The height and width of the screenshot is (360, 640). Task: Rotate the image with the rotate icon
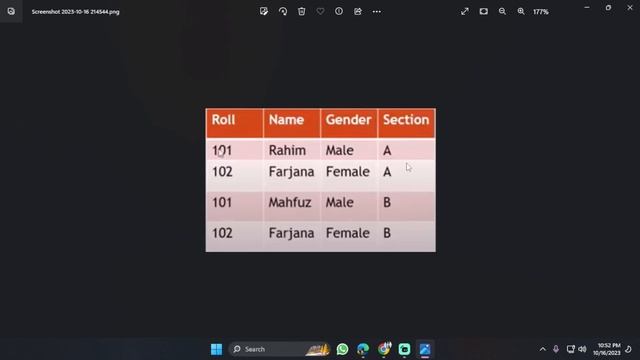[x=283, y=11]
